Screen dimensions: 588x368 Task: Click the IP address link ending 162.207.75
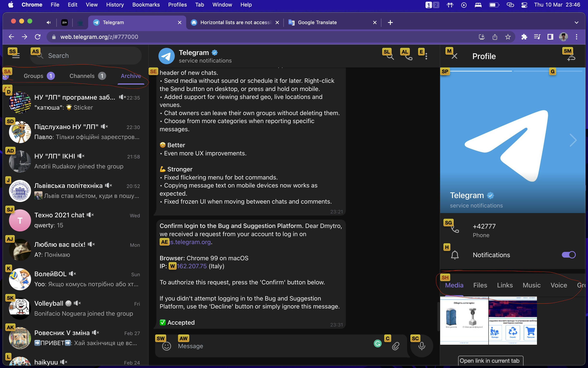point(192,266)
